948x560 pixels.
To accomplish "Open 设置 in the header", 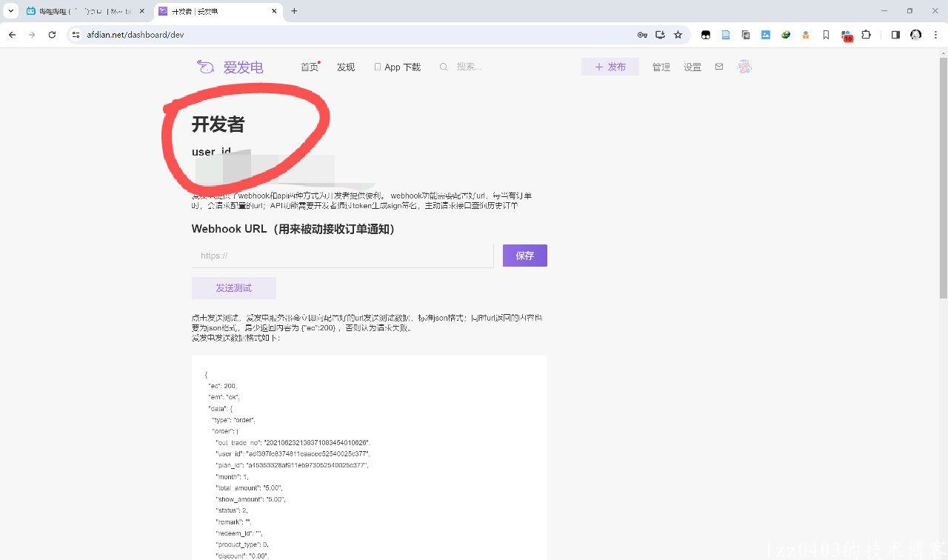I will click(x=692, y=67).
